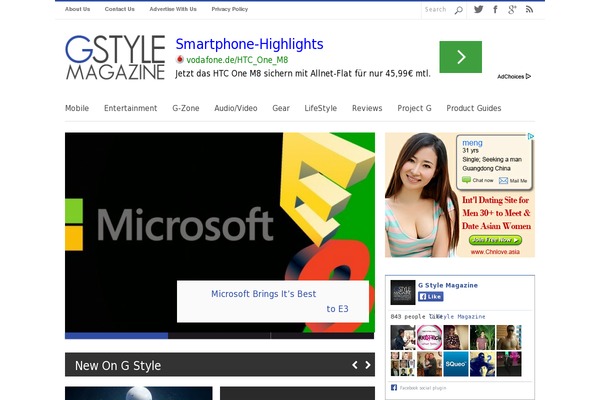Open the LifeStyle menu
600x400 pixels.
pyautogui.click(x=321, y=108)
